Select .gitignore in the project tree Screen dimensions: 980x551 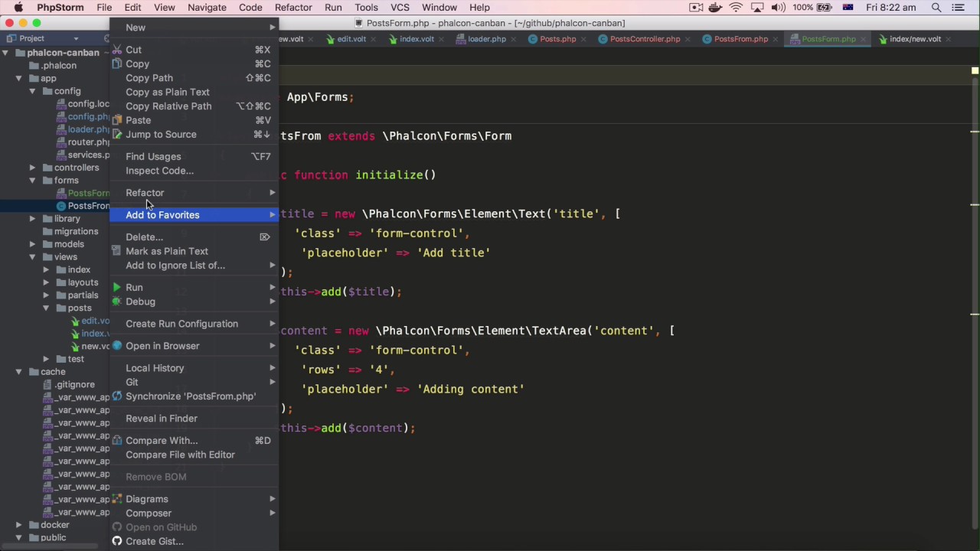coord(74,385)
